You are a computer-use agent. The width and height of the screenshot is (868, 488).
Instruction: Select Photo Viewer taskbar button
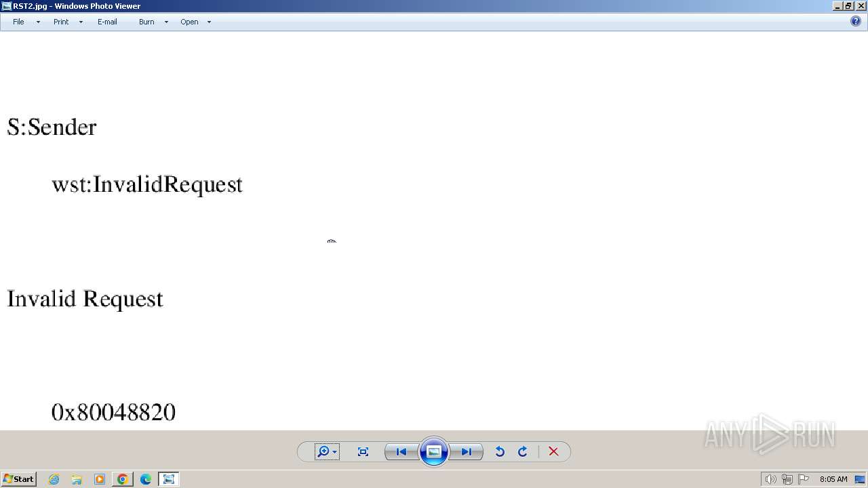169,479
